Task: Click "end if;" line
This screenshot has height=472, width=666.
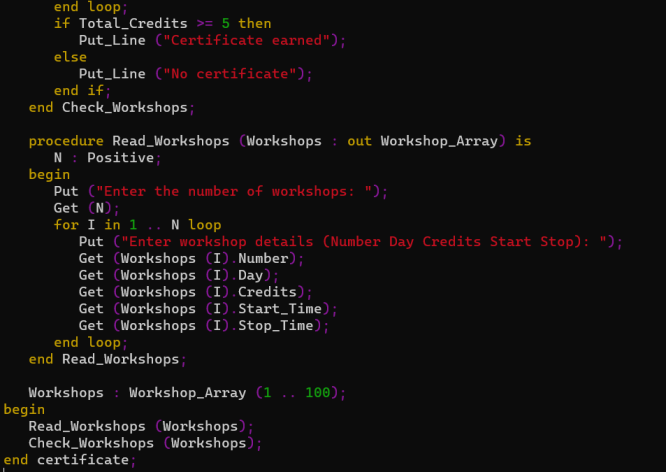Action: [x=82, y=90]
